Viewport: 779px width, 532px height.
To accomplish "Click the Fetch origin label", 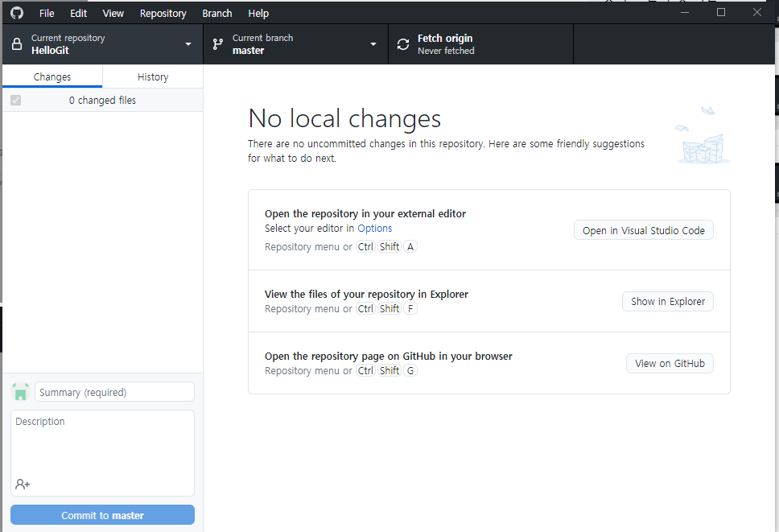I will pos(445,39).
